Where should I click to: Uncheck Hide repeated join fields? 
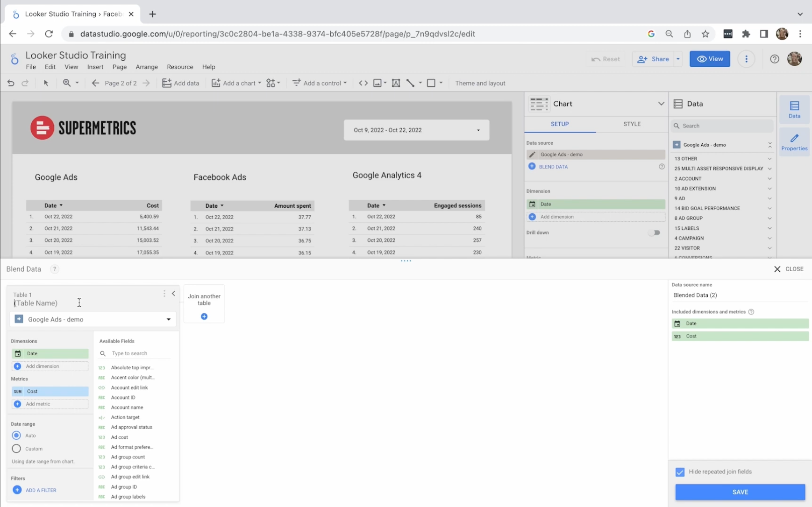click(680, 472)
